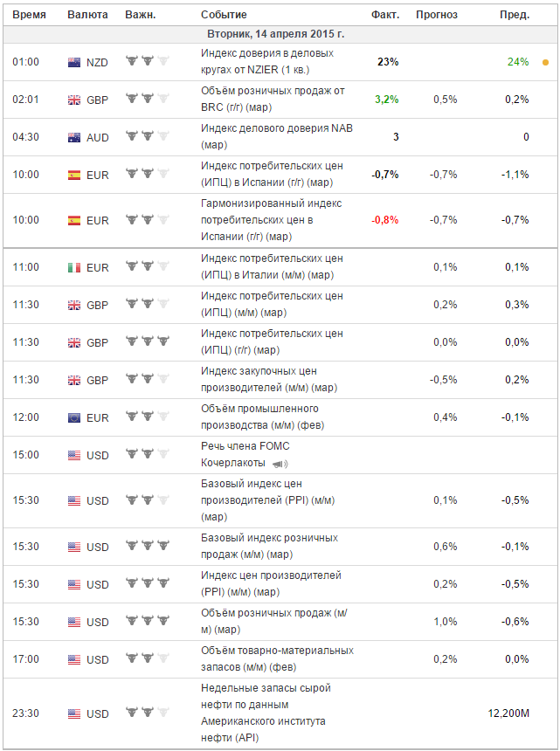Open the Речь члена FOMC Кочерлакоты event
This screenshot has height=751, width=560.
click(245, 454)
